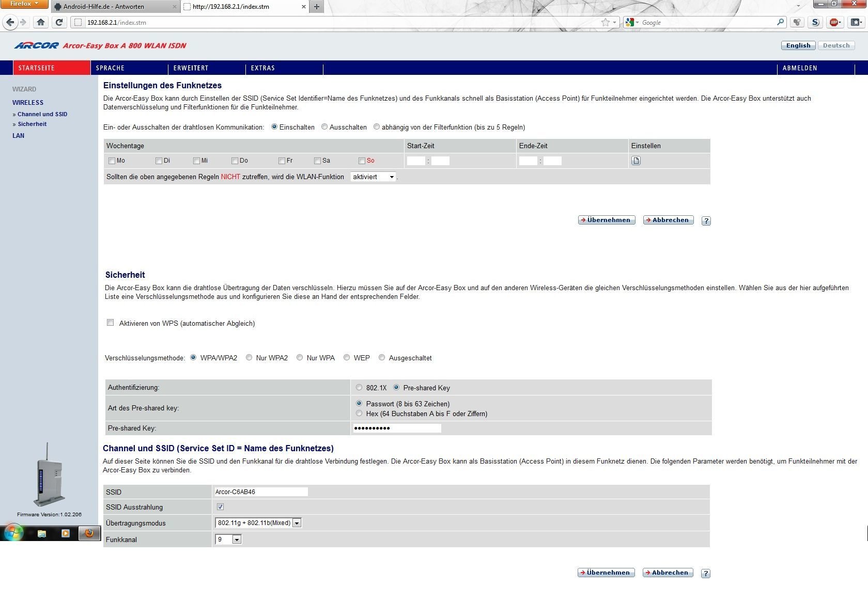Enable the Aktivieren von WPS checkbox
868x603 pixels.
click(x=110, y=323)
